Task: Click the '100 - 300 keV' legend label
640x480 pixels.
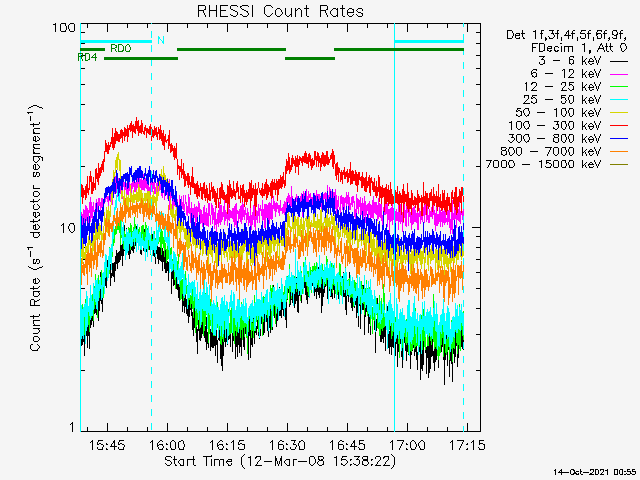Action: [555, 125]
